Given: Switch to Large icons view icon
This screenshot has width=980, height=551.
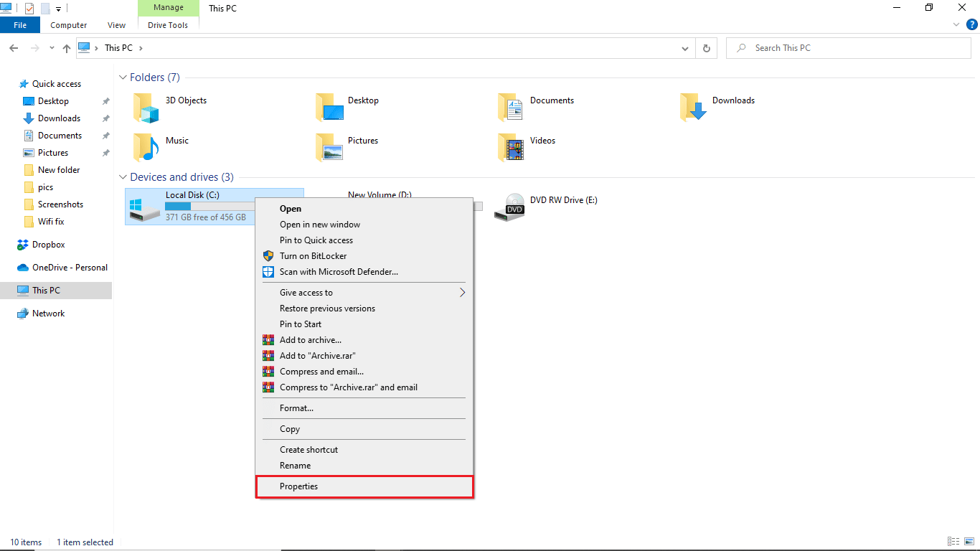Looking at the screenshot, I should (968, 542).
